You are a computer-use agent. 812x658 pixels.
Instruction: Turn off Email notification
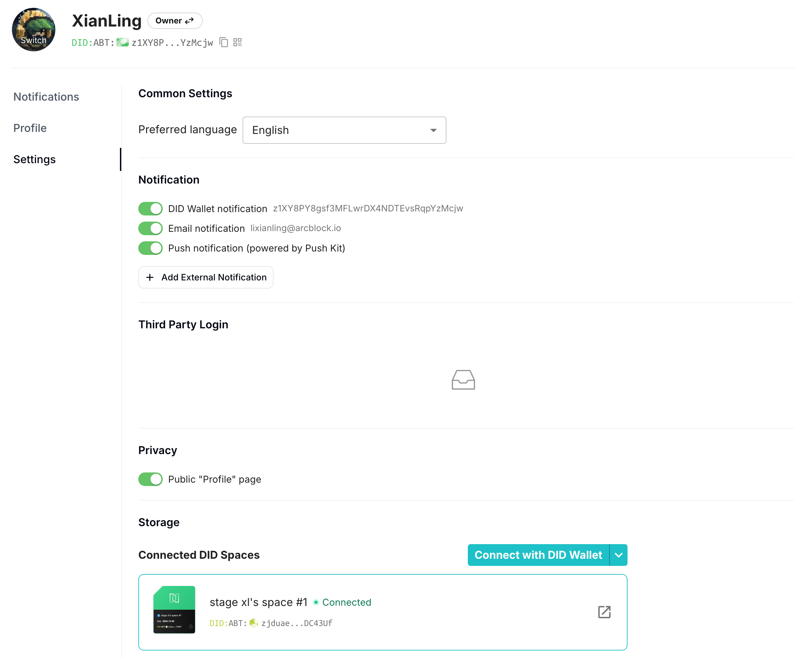[151, 228]
